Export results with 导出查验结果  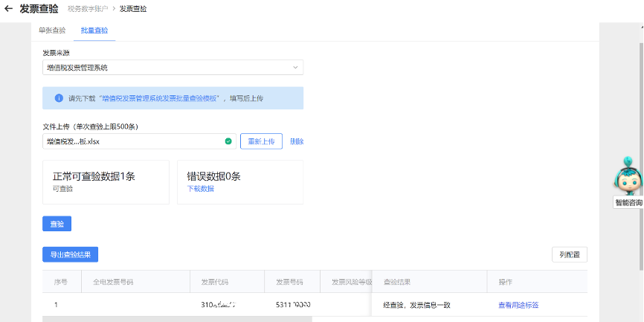coord(70,254)
